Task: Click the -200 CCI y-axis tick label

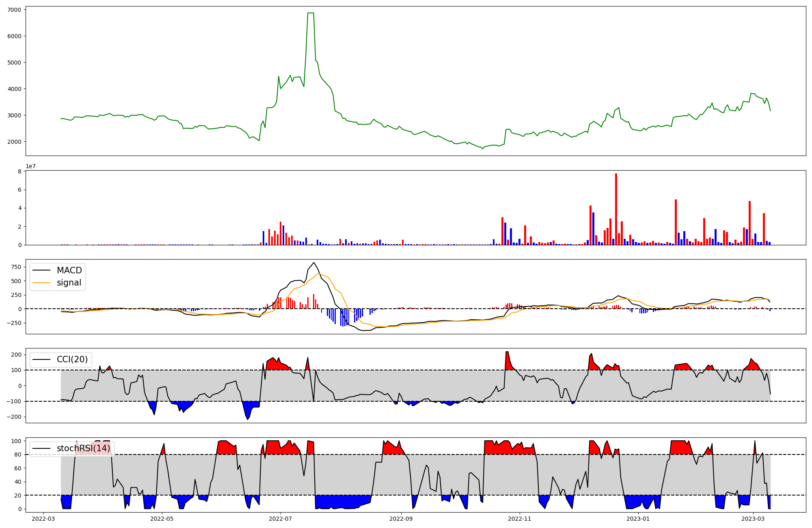Action: coord(13,417)
